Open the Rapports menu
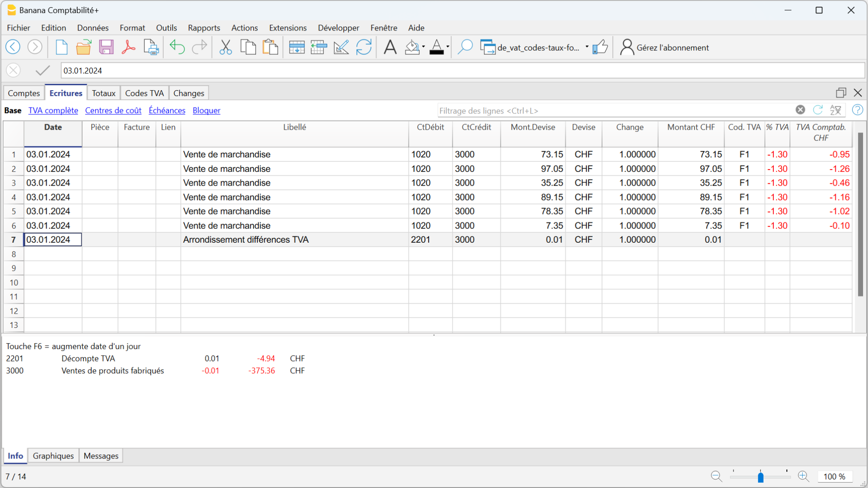This screenshot has height=488, width=868. [x=204, y=28]
